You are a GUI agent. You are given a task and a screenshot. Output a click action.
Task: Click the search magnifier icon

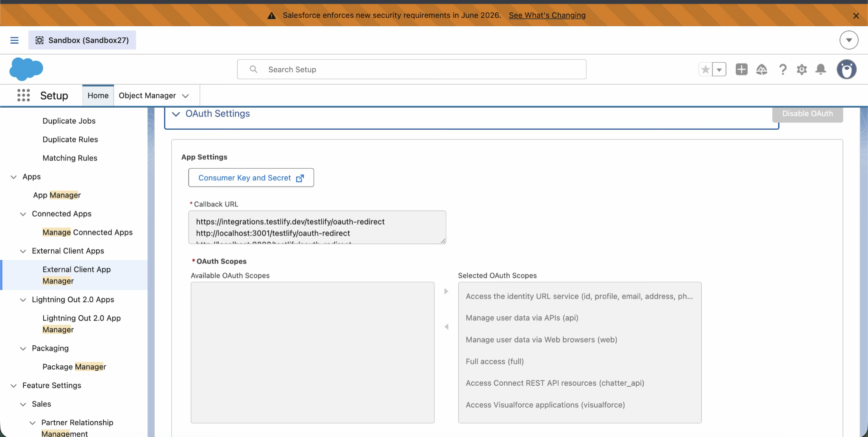pos(253,69)
